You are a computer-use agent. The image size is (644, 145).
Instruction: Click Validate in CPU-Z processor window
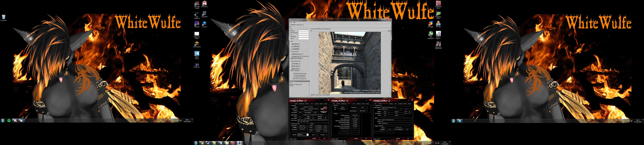[x=314, y=138]
